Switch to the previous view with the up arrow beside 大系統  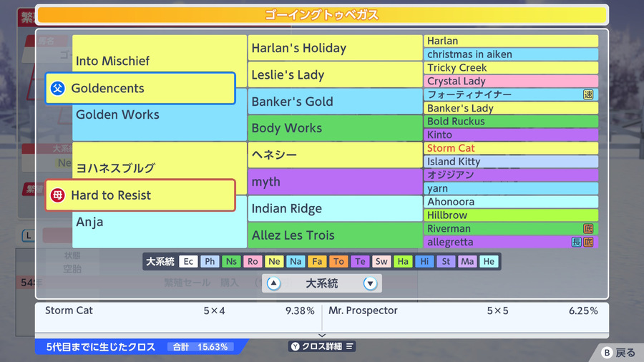273,283
